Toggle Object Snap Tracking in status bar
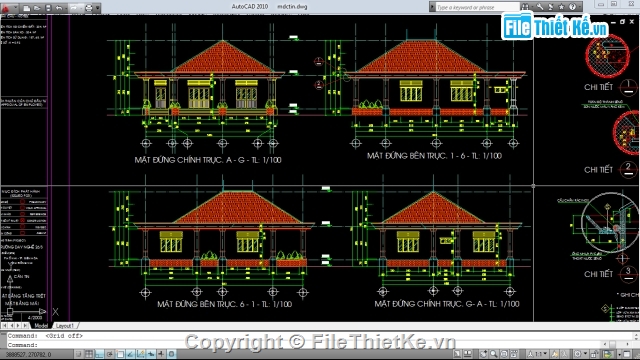The height and width of the screenshot is (360, 640). coord(130,354)
